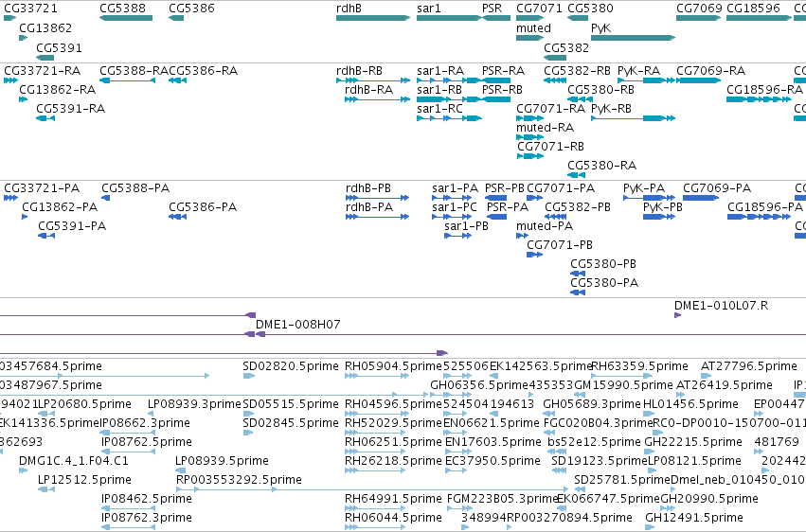
Task: Click the CG13862-PA protein label
Action: (60, 207)
